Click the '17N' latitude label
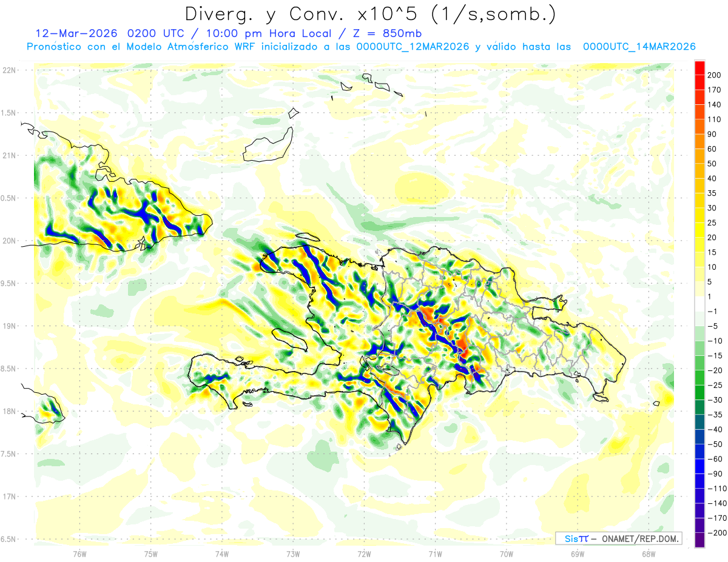The height and width of the screenshot is (562, 728). pos(10,497)
